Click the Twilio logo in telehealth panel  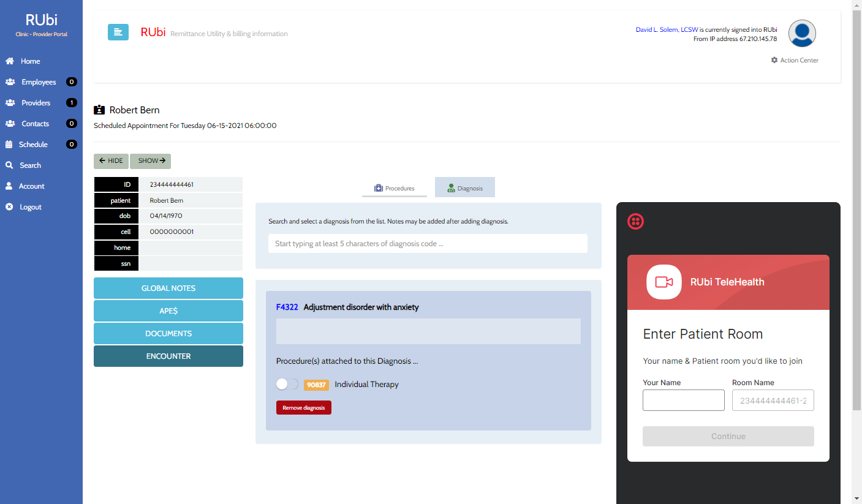[x=636, y=222]
